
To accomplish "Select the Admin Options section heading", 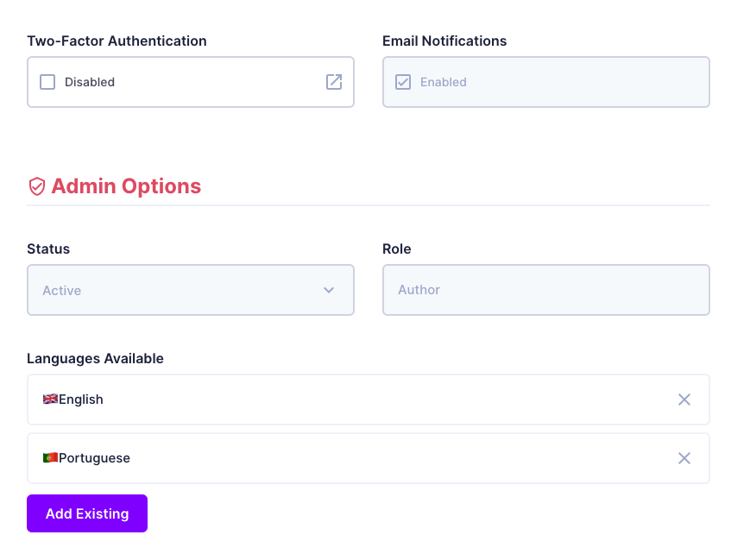I will tap(126, 186).
